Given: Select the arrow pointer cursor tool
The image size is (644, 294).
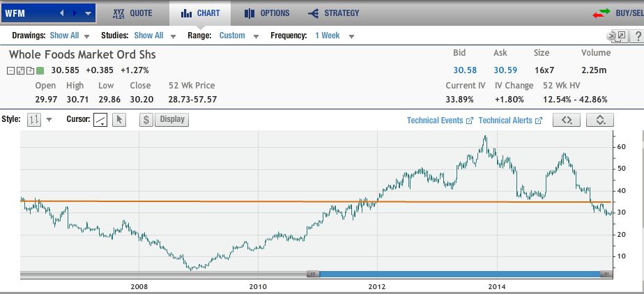Looking at the screenshot, I should click(119, 120).
